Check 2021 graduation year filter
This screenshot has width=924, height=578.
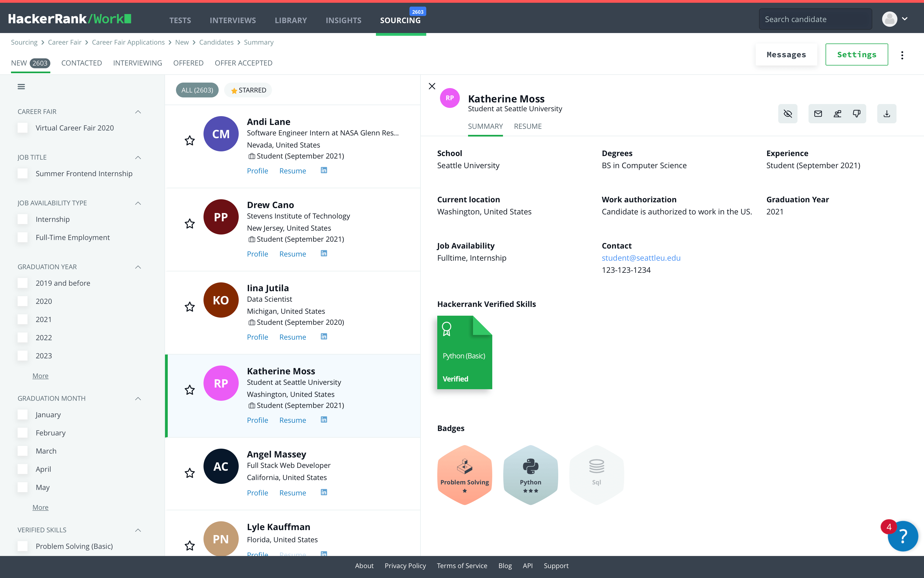pos(23,320)
